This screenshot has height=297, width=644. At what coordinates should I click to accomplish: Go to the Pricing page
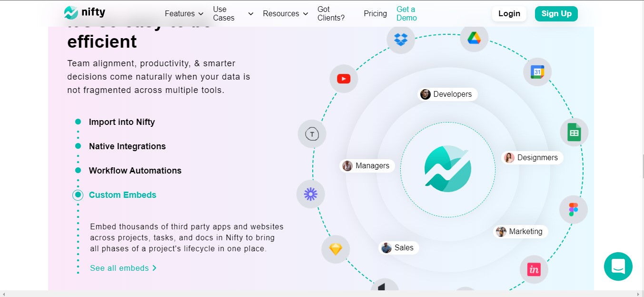click(x=375, y=14)
